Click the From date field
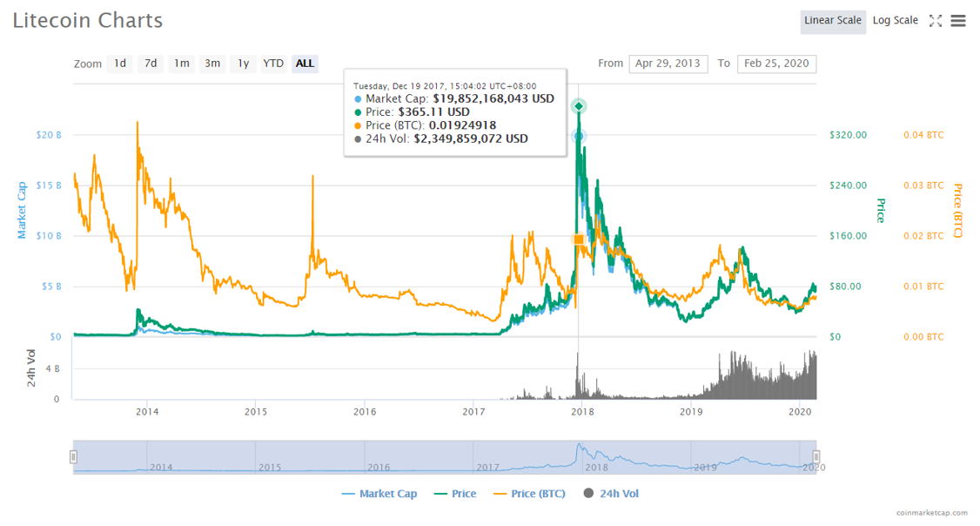 (668, 64)
